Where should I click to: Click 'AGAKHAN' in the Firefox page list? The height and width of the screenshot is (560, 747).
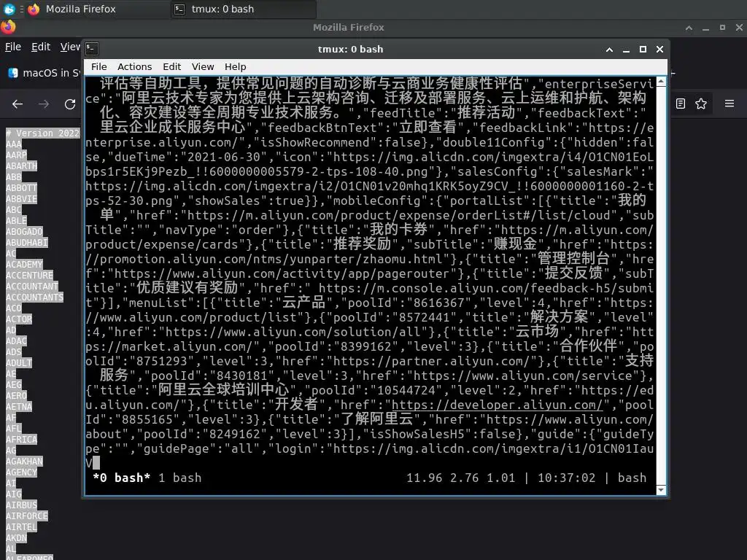pos(24,462)
